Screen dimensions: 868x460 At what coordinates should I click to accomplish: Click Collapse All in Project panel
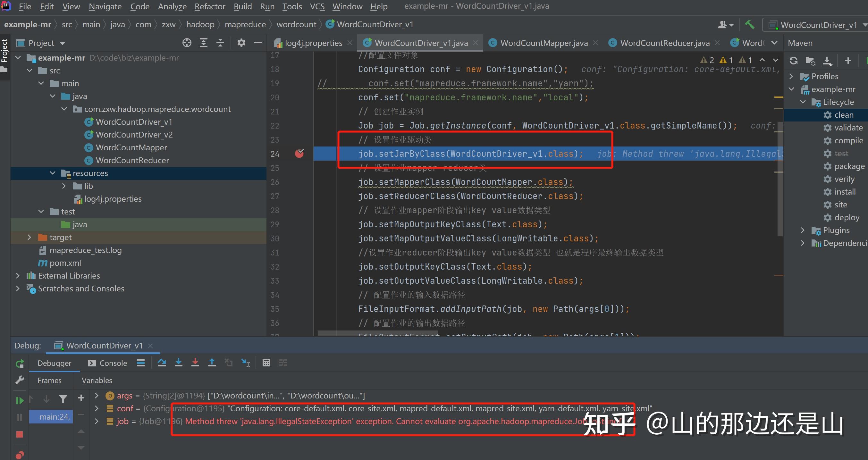220,43
